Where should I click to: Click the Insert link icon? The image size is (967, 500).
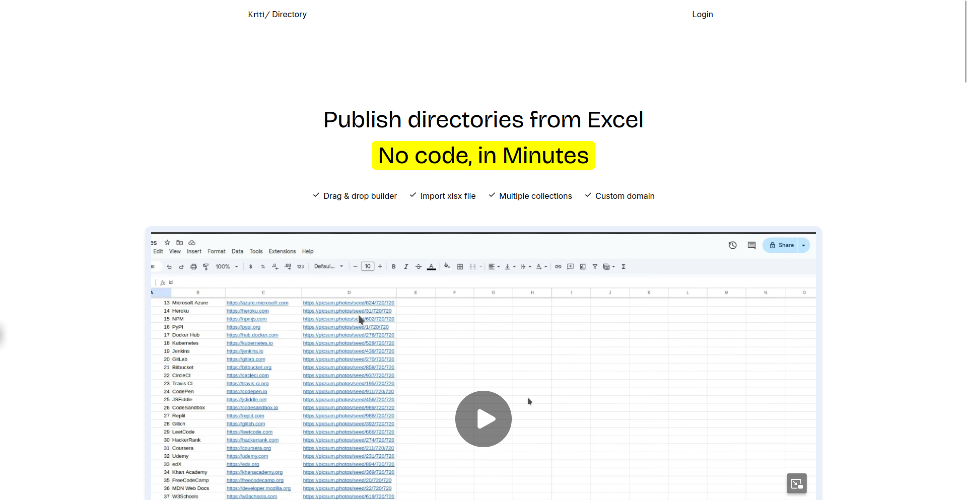click(x=558, y=267)
